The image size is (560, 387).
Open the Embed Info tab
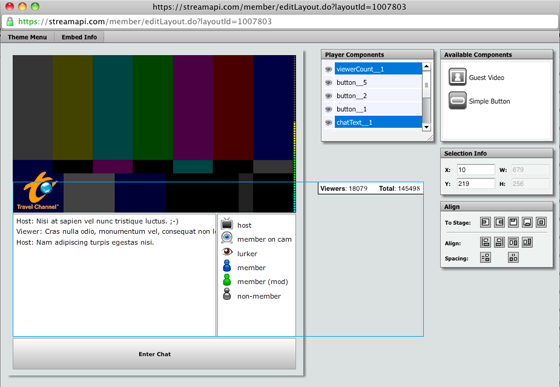pos(79,37)
